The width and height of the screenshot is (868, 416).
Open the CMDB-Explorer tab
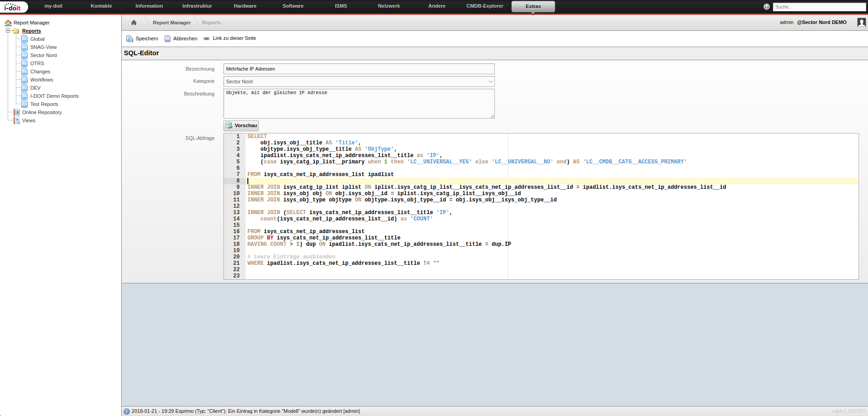pyautogui.click(x=485, y=6)
